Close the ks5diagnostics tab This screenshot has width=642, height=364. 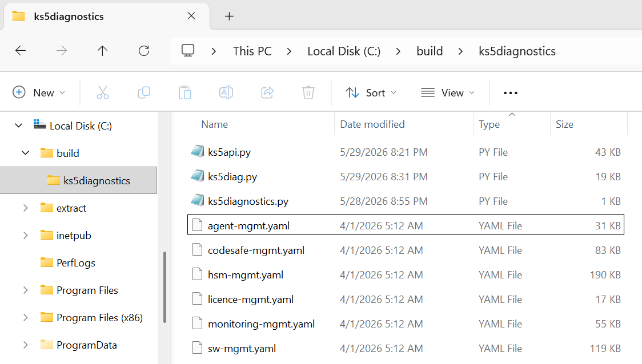pos(191,16)
